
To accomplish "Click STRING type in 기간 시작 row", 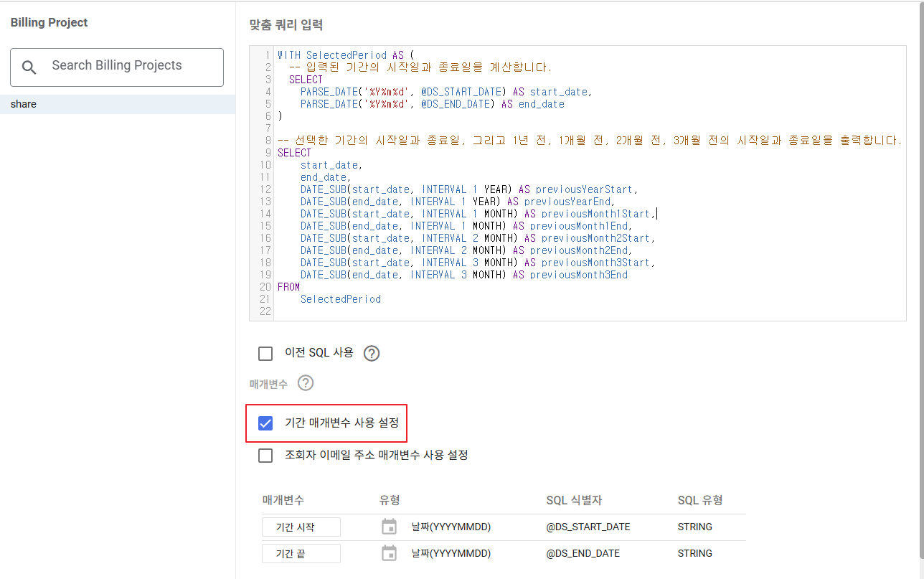I will pyautogui.click(x=695, y=527).
